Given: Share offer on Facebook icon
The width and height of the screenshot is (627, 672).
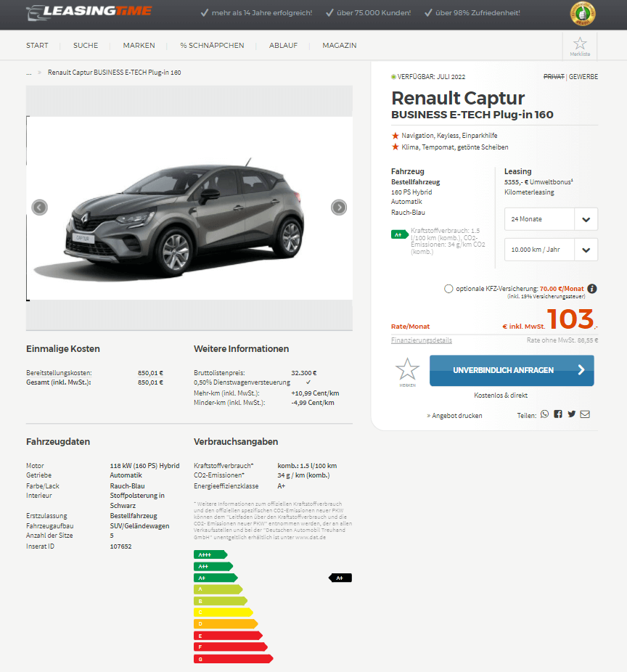Looking at the screenshot, I should coord(557,414).
